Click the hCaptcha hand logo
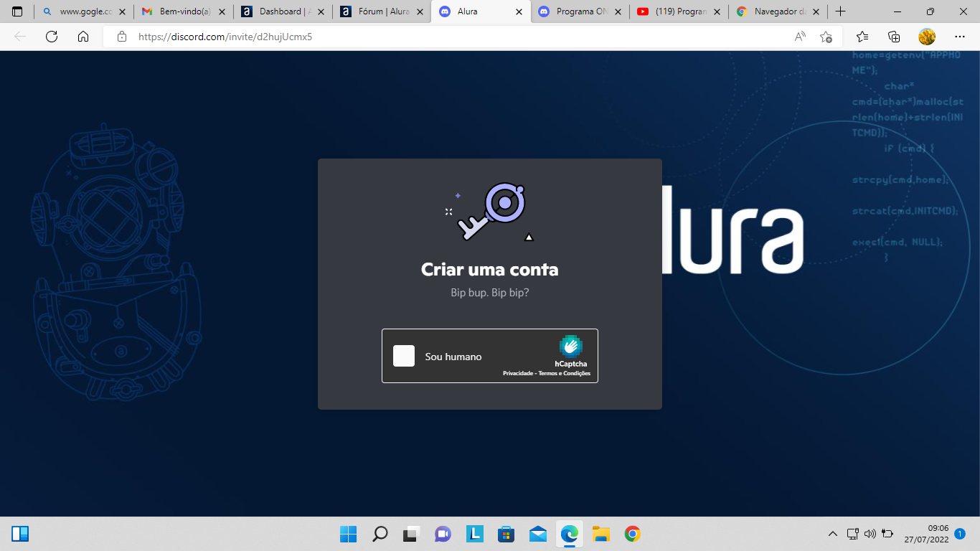 pyautogui.click(x=571, y=347)
